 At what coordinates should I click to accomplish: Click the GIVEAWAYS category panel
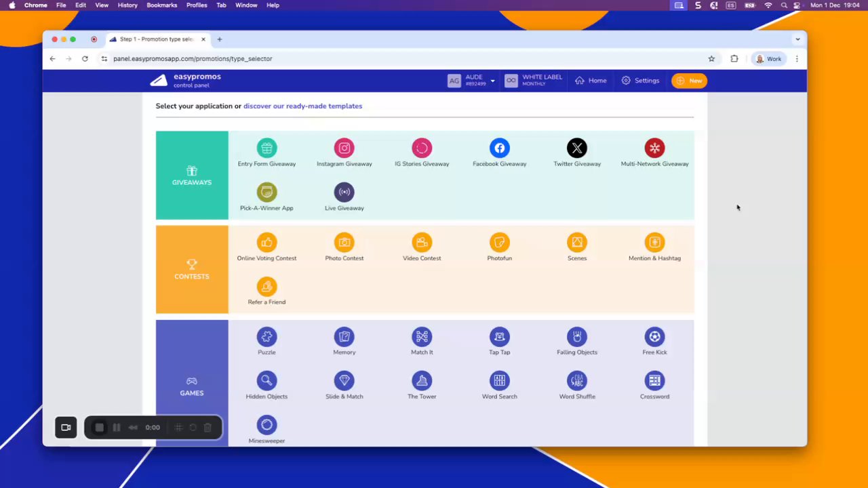pos(192,176)
